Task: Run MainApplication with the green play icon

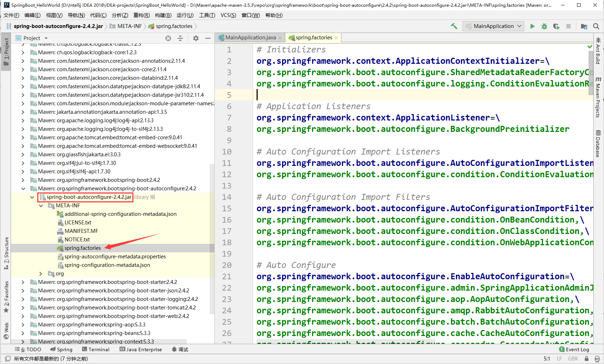Action: [532, 26]
